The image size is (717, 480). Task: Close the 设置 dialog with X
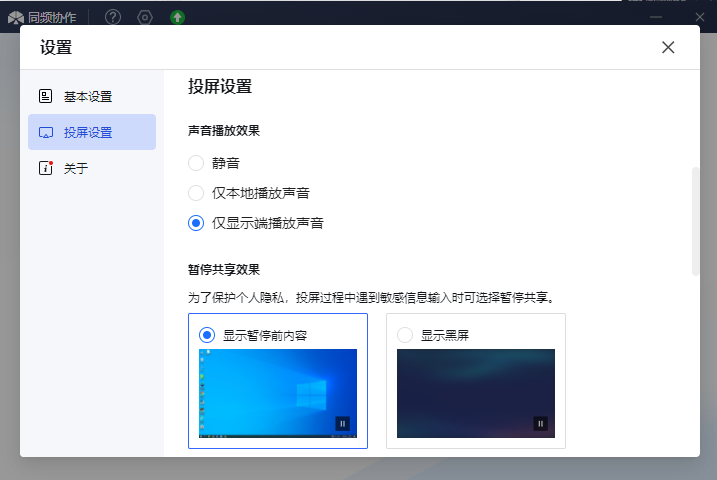668,47
